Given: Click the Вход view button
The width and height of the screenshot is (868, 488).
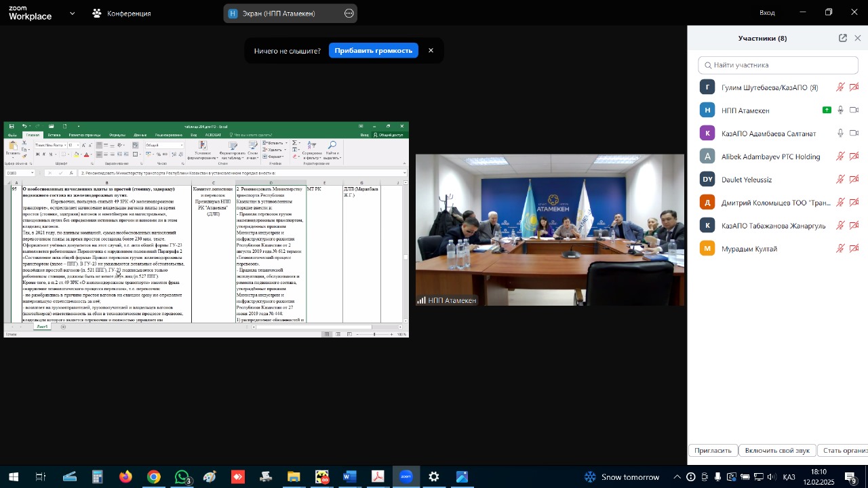Looking at the screenshot, I should click(x=767, y=12).
